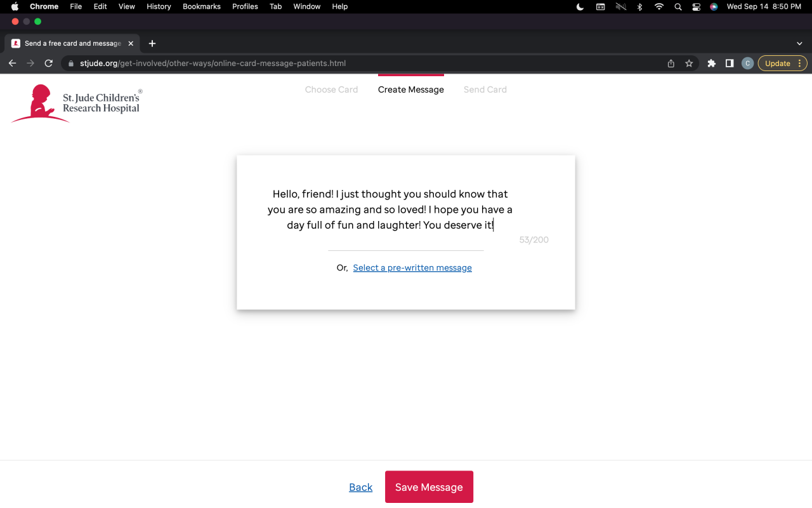This screenshot has height=508, width=812.
Task: Click the share page icon in the address bar
Action: pyautogui.click(x=671, y=63)
